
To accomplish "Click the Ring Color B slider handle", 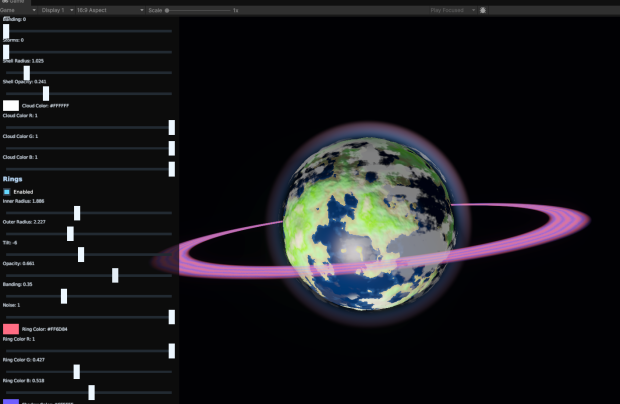I will pyautogui.click(x=91, y=393).
